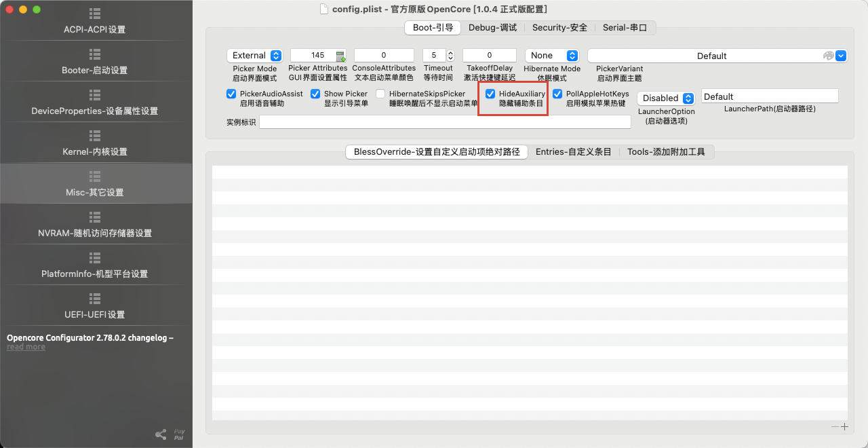Select BlessOverride tab

[437, 152]
